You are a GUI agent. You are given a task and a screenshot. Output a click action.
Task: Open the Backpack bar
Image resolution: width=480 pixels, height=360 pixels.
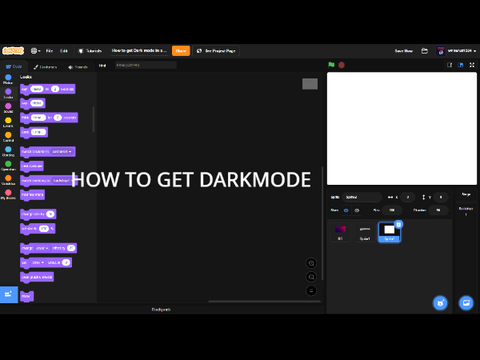(x=161, y=310)
